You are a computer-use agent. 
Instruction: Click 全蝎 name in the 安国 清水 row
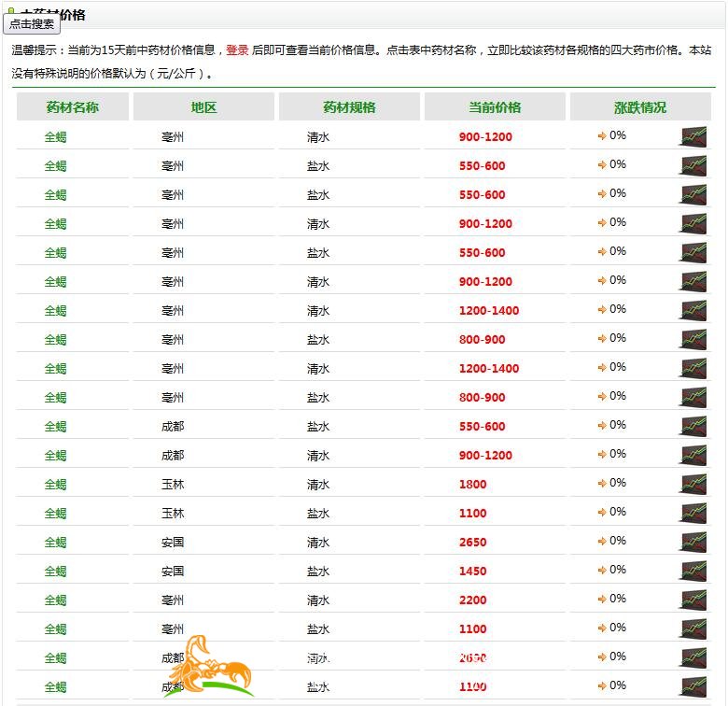(x=56, y=542)
